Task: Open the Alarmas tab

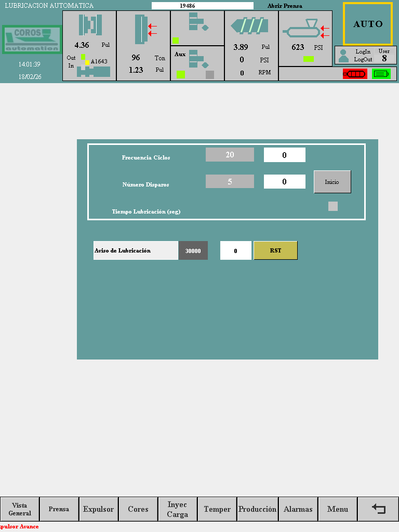Action: (298, 509)
